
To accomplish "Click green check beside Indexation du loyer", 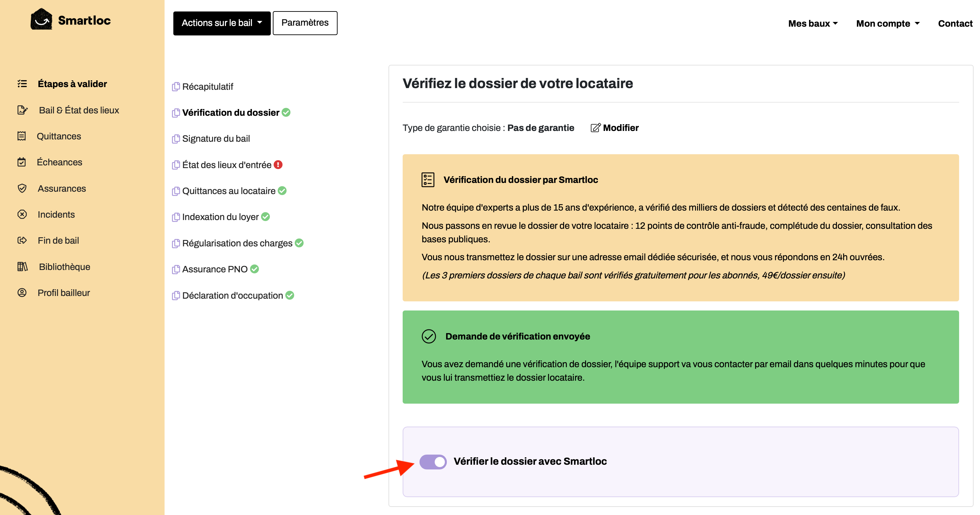I will pos(265,217).
